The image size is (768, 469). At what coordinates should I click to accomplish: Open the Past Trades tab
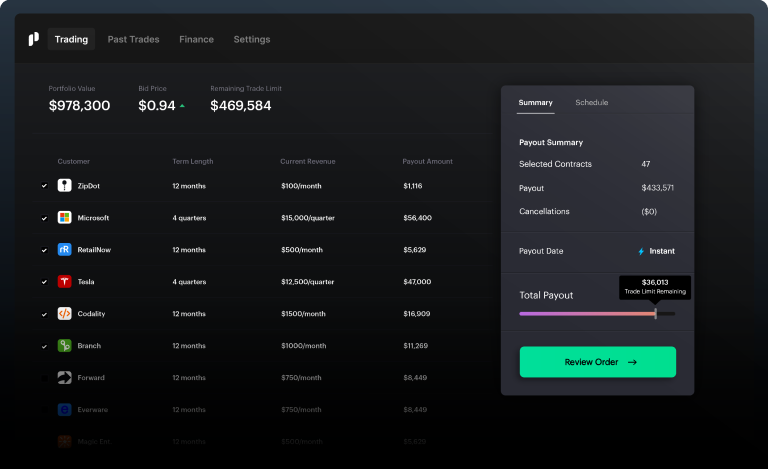pos(133,40)
